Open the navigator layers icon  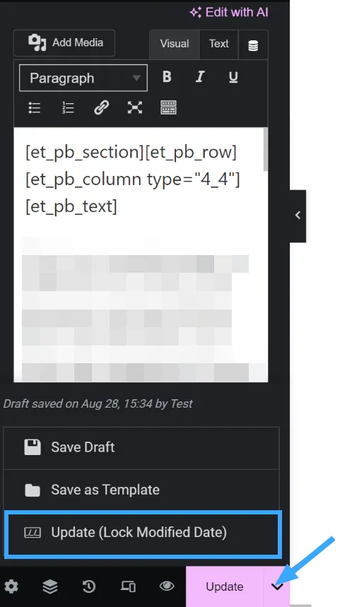pyautogui.click(x=50, y=587)
